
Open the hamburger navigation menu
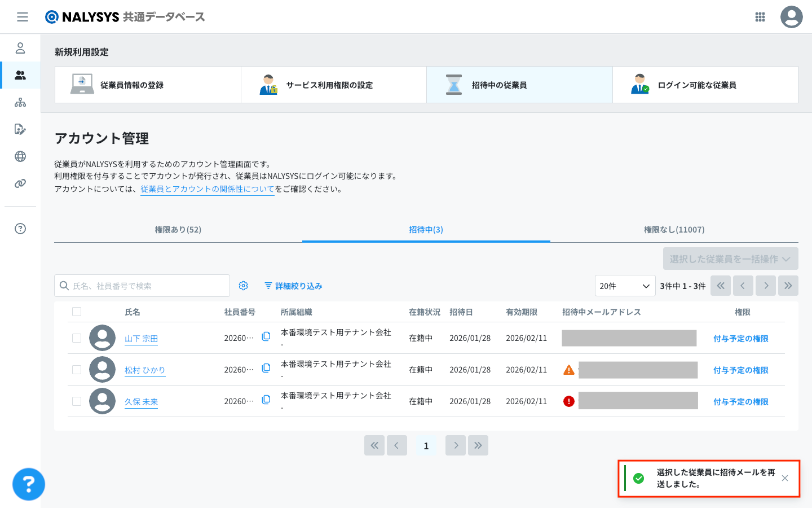pyautogui.click(x=23, y=17)
